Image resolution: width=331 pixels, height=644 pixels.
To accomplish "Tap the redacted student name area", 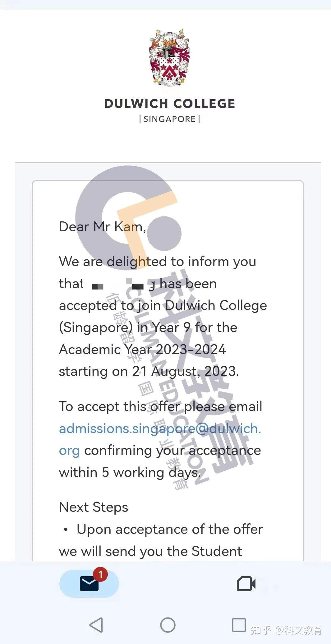I will (118, 285).
